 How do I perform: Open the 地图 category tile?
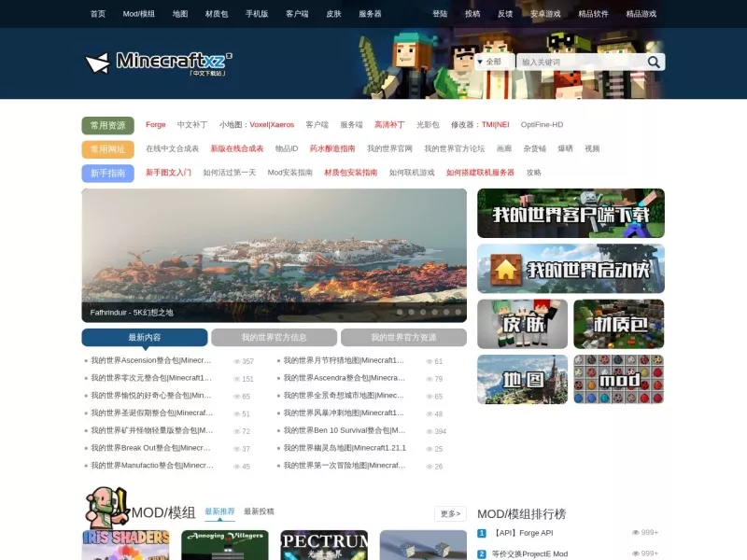pyautogui.click(x=523, y=380)
